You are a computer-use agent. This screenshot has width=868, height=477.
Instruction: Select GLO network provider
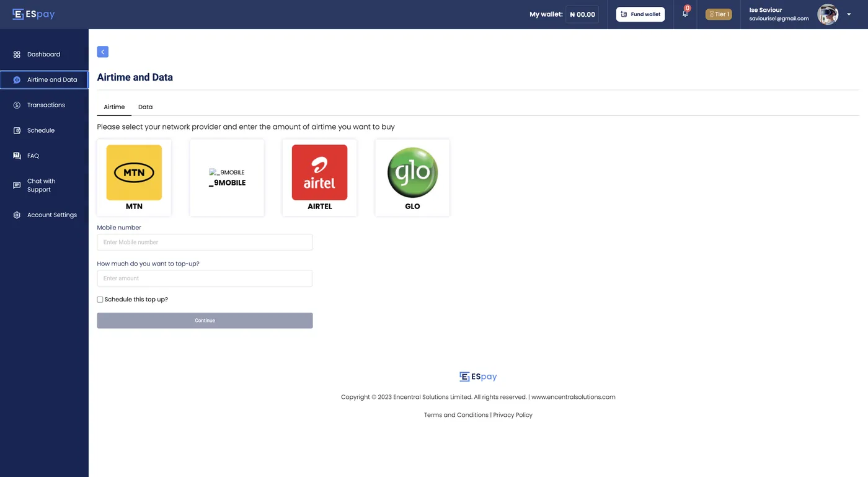tap(412, 177)
